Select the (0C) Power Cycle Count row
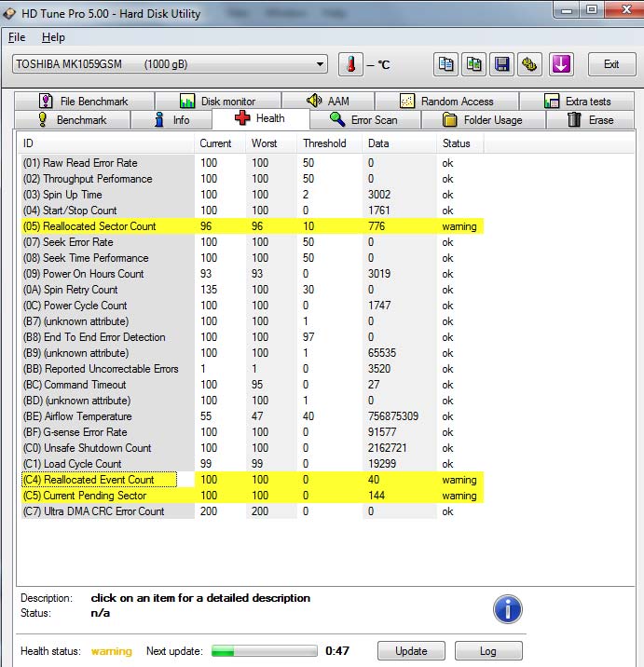Screen dimensions: 644x667 (x=253, y=306)
